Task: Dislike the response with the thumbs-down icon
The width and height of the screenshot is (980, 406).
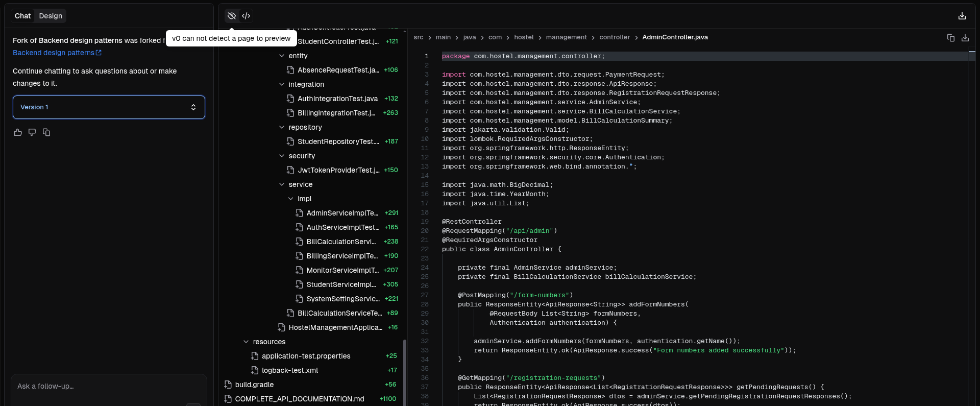Action: [32, 132]
